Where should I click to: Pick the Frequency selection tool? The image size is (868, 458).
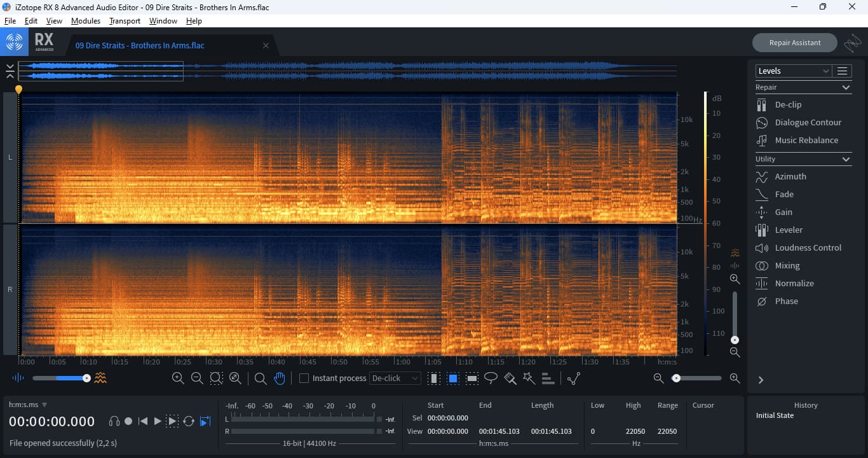(472, 378)
